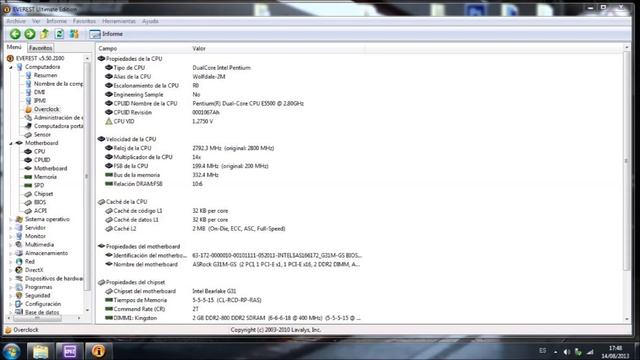Select the IPMI tree item
The width and height of the screenshot is (640, 360).
[40, 100]
